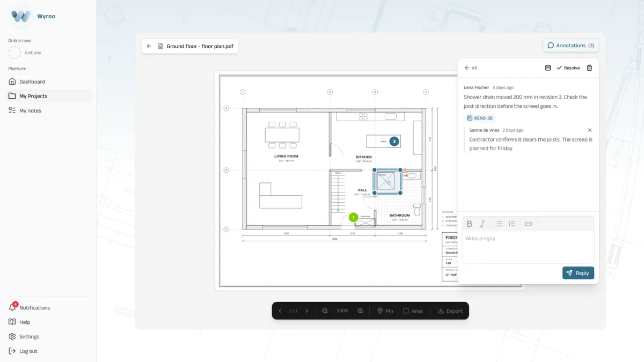
Task: Open the RENO-36 linked ticket
Action: [480, 118]
